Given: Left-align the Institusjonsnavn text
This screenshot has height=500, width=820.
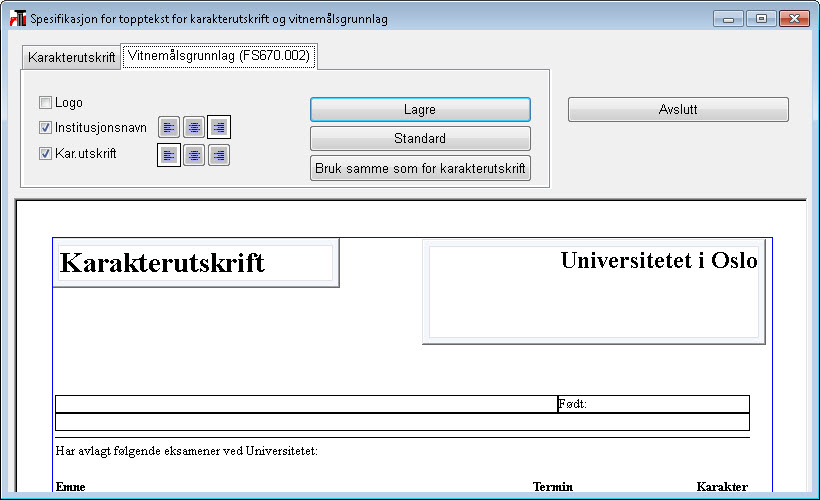Looking at the screenshot, I should (x=169, y=127).
